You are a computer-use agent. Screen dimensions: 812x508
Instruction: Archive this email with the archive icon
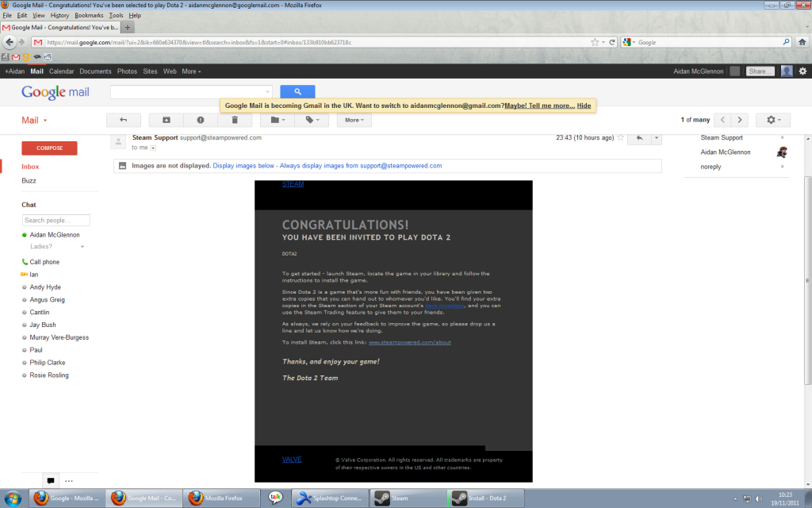167,120
